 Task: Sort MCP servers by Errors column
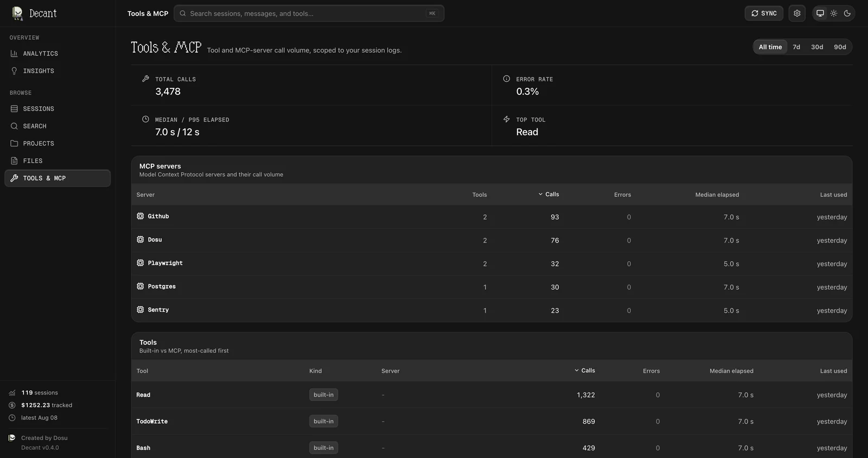(x=622, y=195)
